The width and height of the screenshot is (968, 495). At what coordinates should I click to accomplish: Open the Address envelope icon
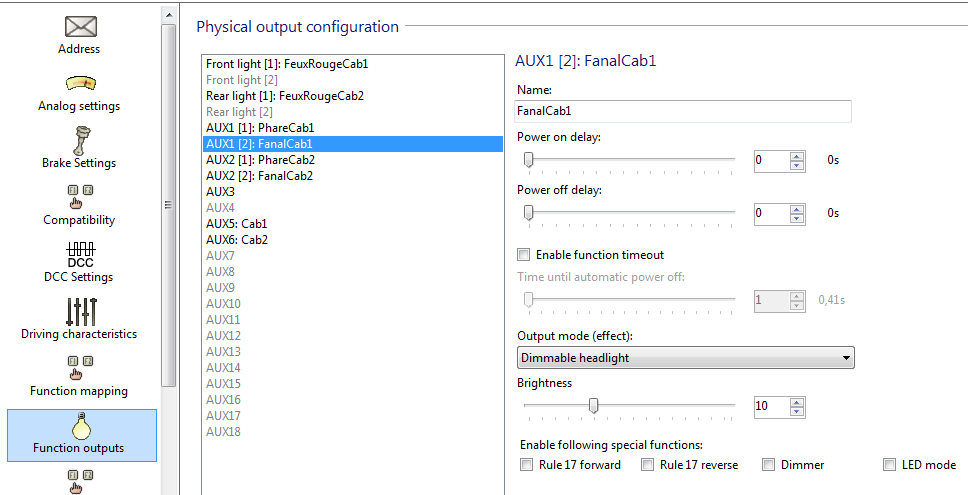(x=80, y=27)
